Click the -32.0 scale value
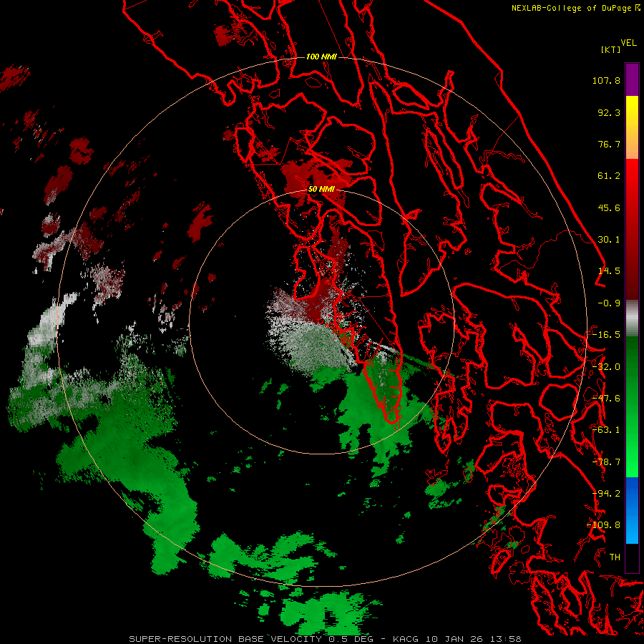 [606, 367]
